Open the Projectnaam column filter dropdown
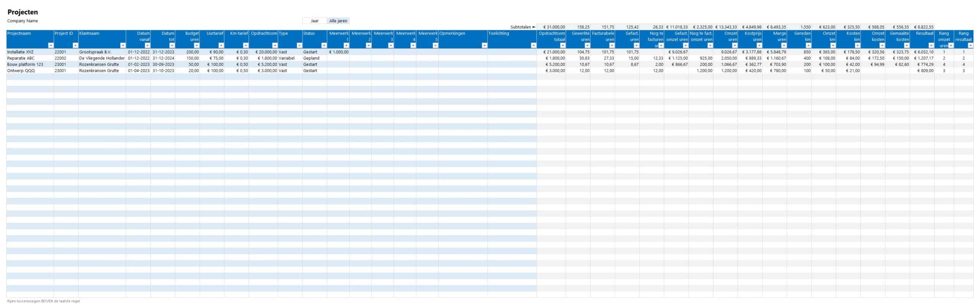This screenshot has width=980, height=304. click(x=51, y=46)
